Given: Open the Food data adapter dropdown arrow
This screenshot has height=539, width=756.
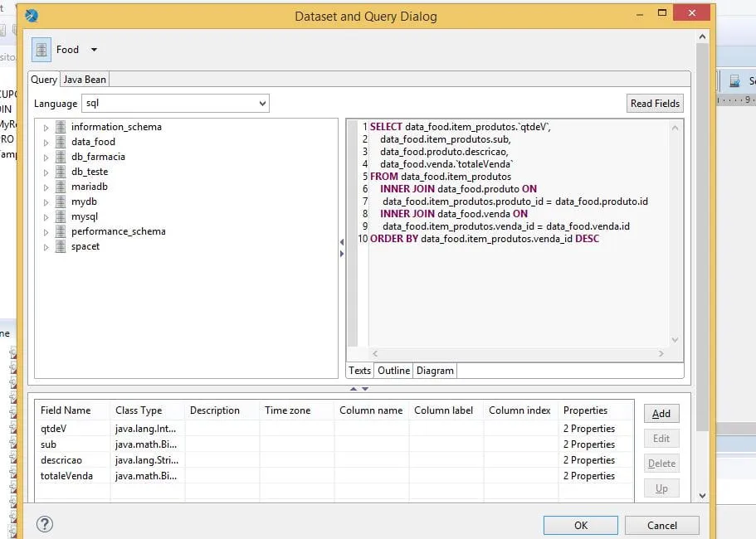Looking at the screenshot, I should pos(94,50).
